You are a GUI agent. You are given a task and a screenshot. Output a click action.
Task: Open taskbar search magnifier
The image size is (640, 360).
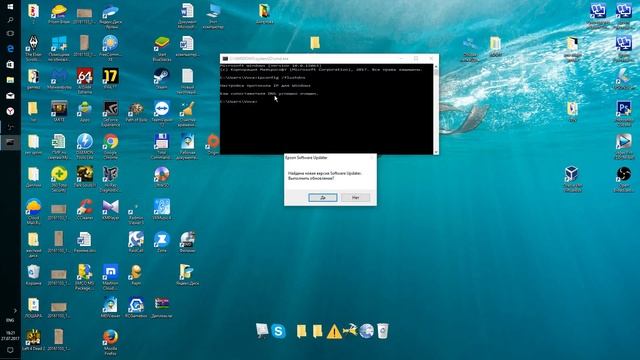pyautogui.click(x=10, y=20)
